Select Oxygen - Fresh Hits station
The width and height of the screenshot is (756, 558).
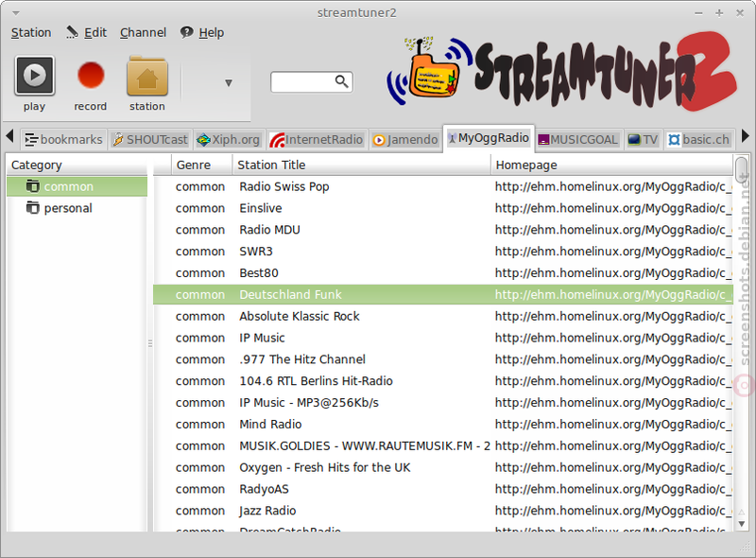pyautogui.click(x=443, y=468)
